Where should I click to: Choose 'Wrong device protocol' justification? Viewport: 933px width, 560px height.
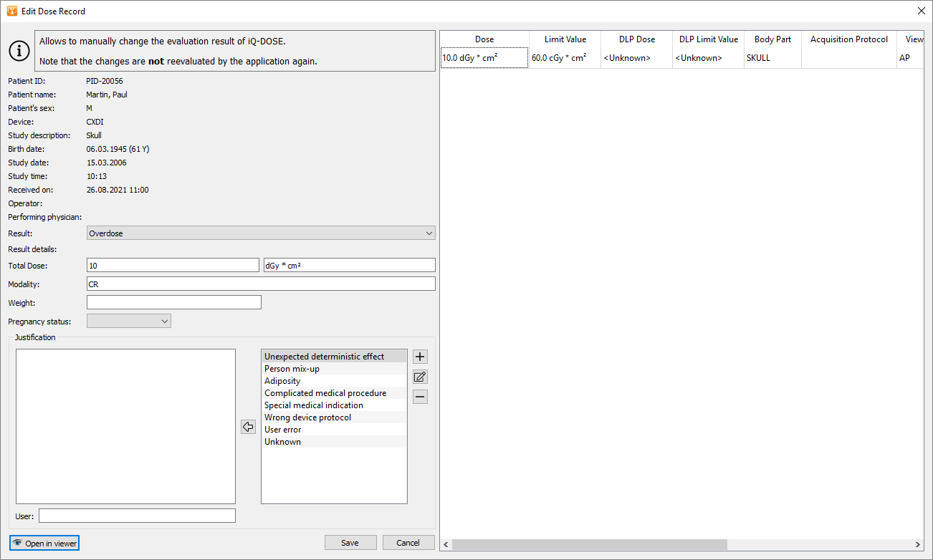tap(307, 417)
